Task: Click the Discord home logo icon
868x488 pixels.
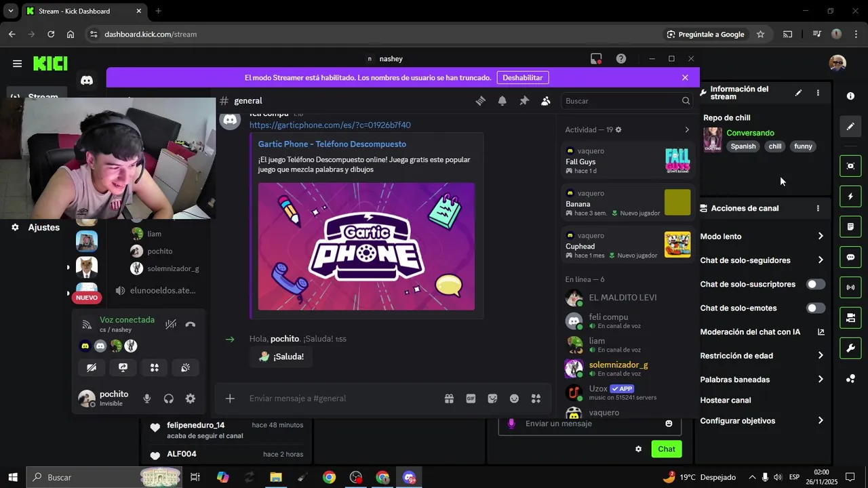Action: [x=87, y=81]
